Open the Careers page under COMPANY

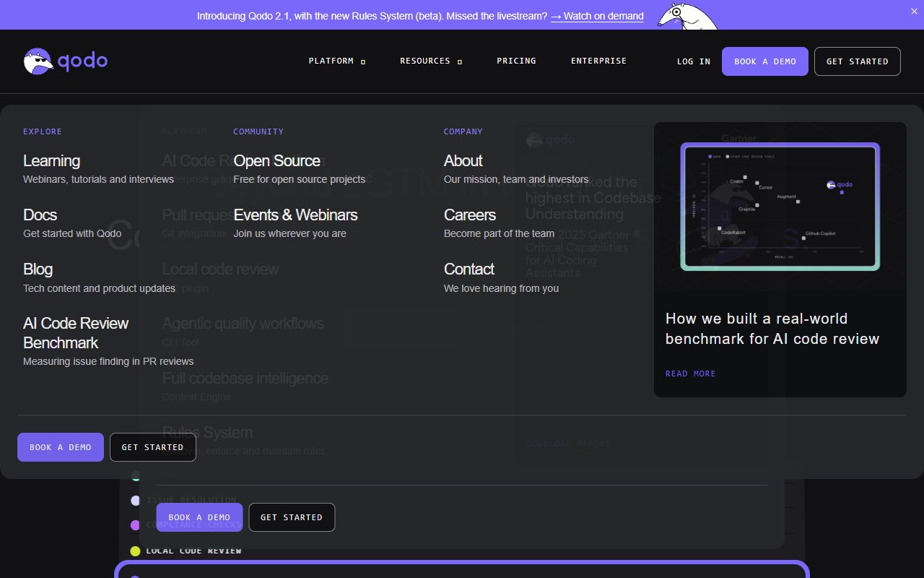469,215
